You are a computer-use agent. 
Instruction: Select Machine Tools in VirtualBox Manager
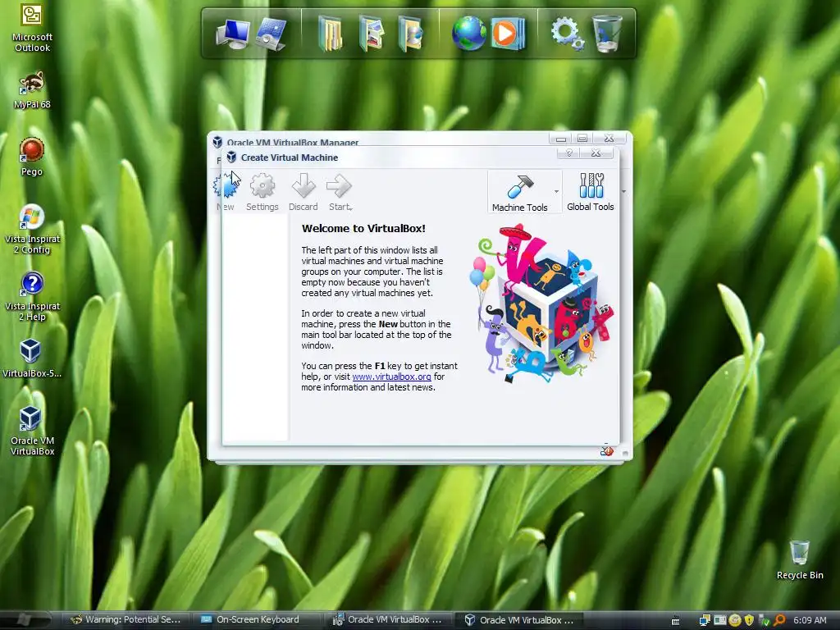tap(519, 192)
